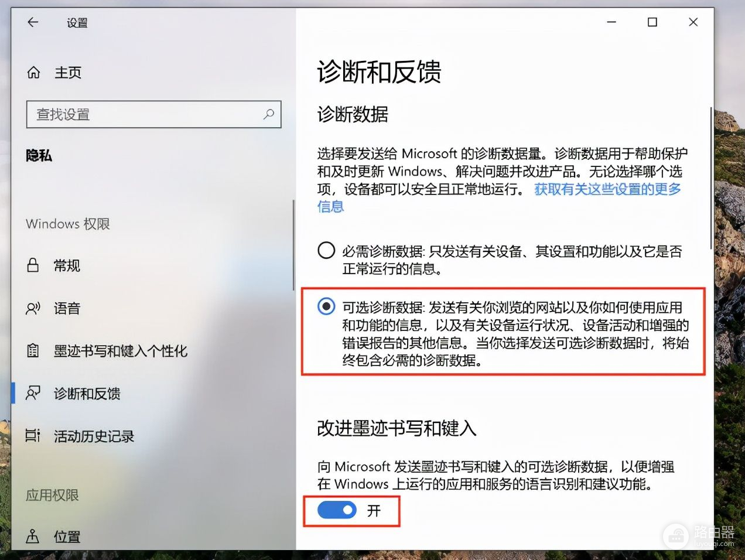Click the timeline icon for 活动历史记录

(33, 436)
